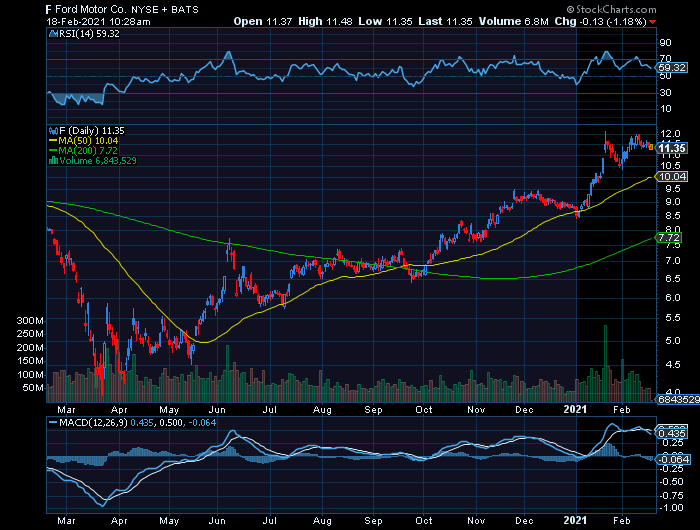Click the MA(200) 7.72 legend entry
Image resolution: width=700 pixels, height=530 pixels.
click(88, 150)
